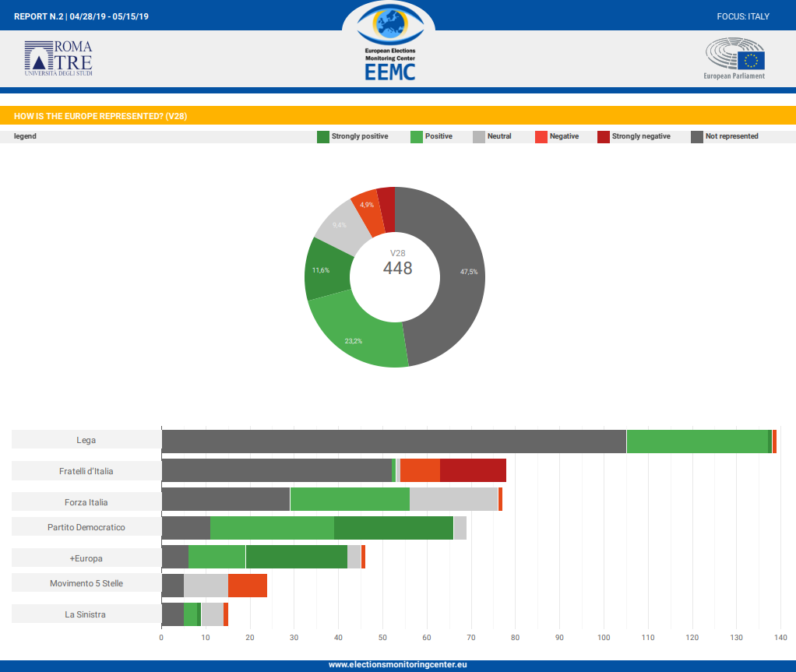Click the Roma Tre university logo
796x672 pixels.
pyautogui.click(x=58, y=58)
